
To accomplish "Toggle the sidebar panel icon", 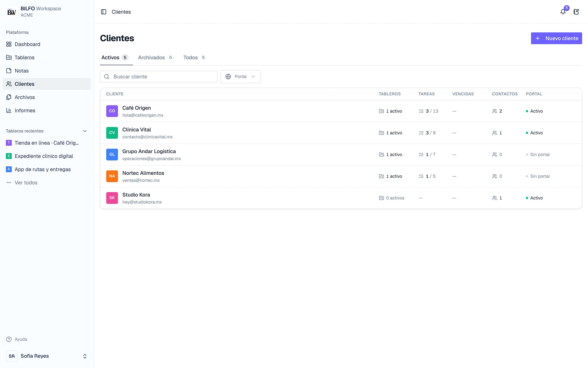I will pyautogui.click(x=103, y=12).
